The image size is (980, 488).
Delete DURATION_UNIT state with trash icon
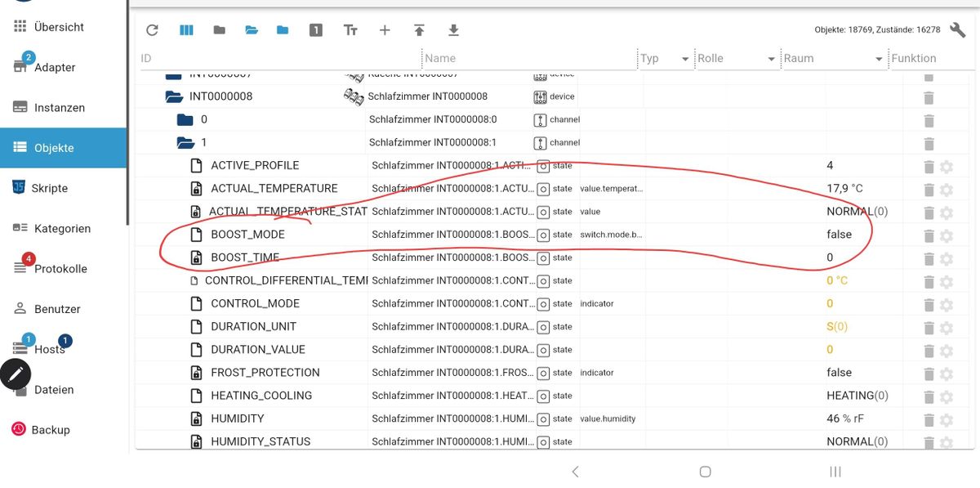(929, 327)
